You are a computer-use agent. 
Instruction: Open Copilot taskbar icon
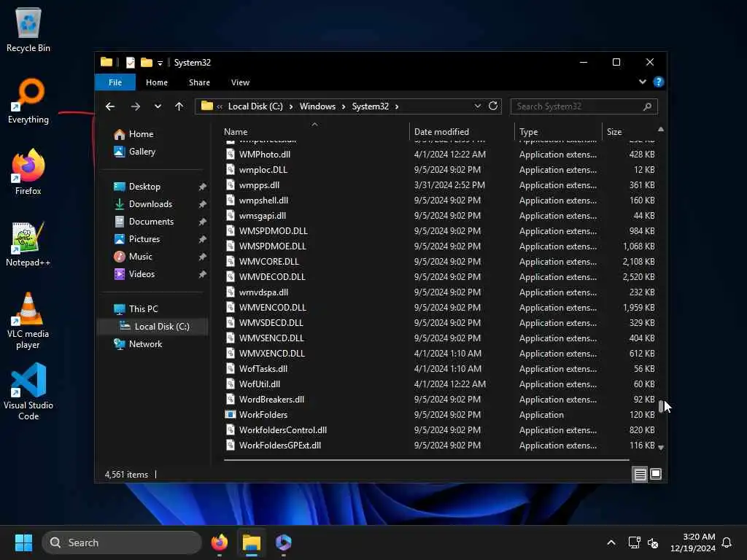pyautogui.click(x=284, y=542)
